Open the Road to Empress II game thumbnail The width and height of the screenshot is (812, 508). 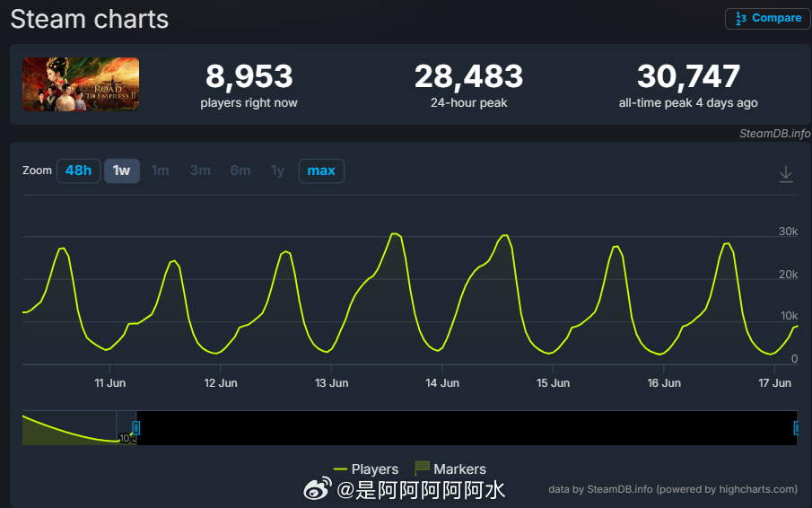(x=81, y=83)
